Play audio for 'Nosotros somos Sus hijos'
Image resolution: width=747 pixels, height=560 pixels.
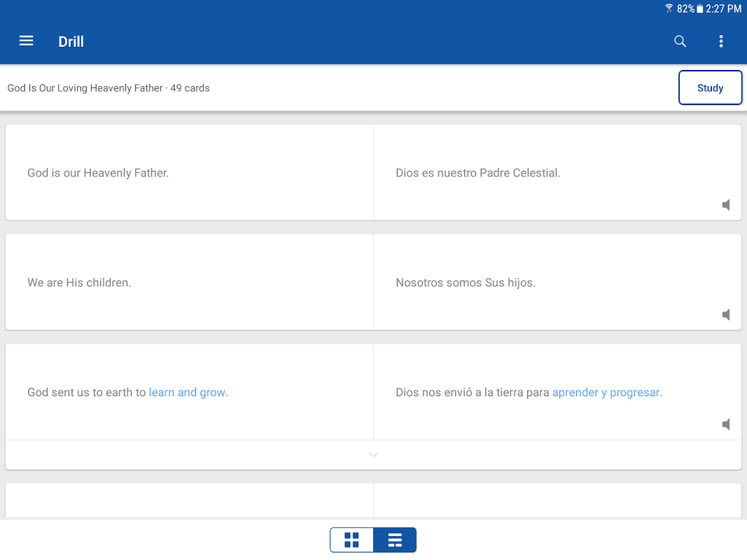[x=726, y=315]
